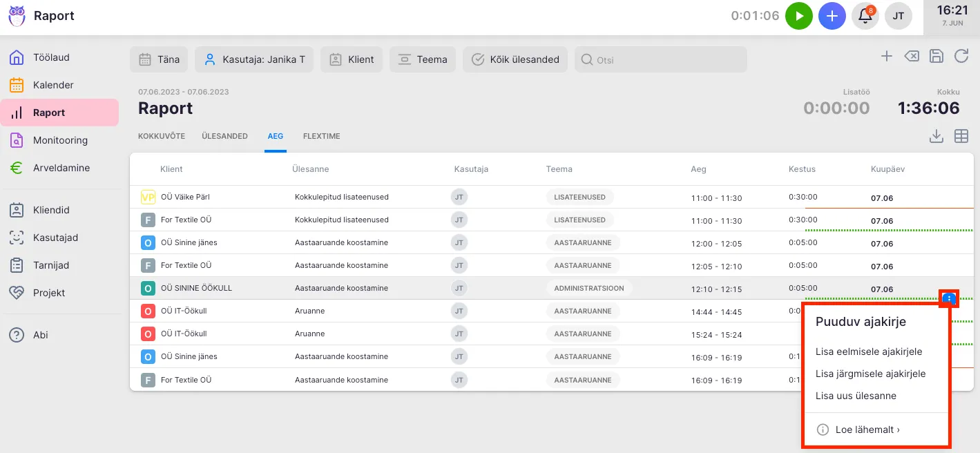Clear filters with the backspace icon
The width and height of the screenshot is (980, 453).
tap(911, 57)
